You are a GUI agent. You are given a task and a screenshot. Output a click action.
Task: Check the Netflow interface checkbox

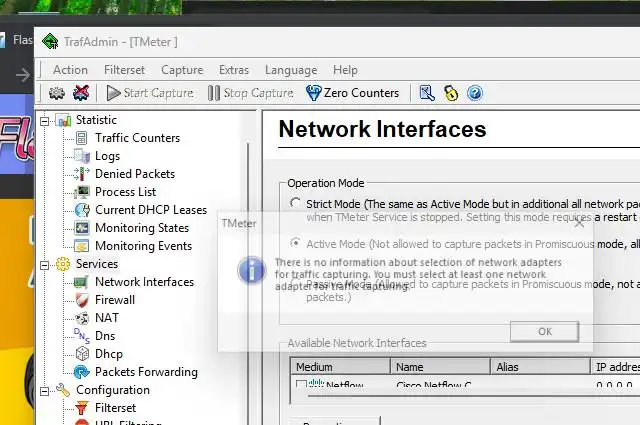pos(301,384)
